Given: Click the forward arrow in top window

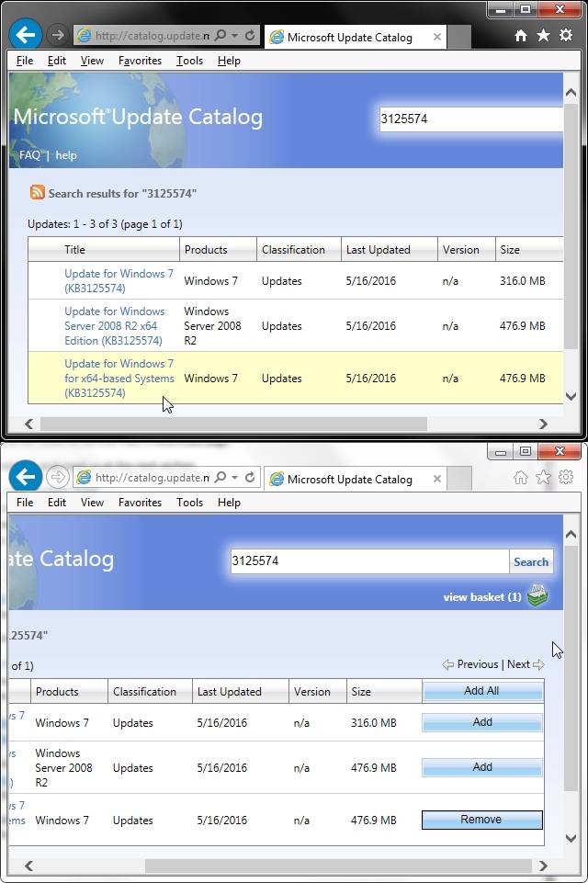Looking at the screenshot, I should click(57, 35).
